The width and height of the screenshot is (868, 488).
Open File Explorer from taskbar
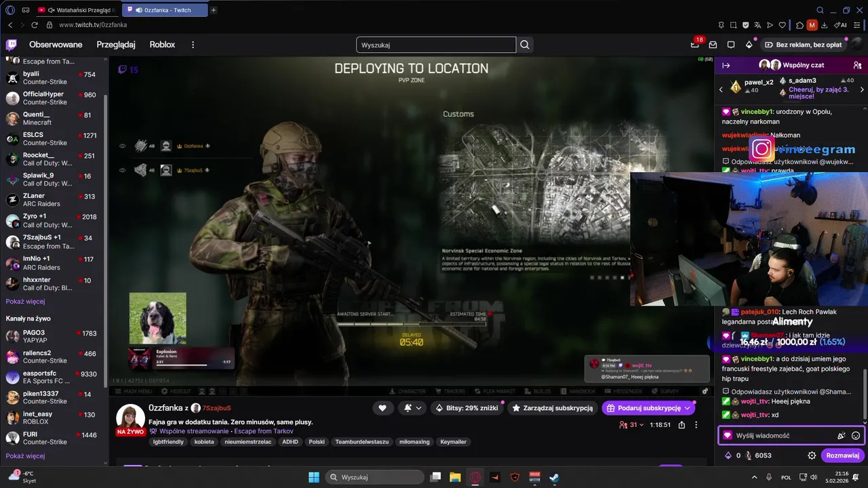(455, 477)
